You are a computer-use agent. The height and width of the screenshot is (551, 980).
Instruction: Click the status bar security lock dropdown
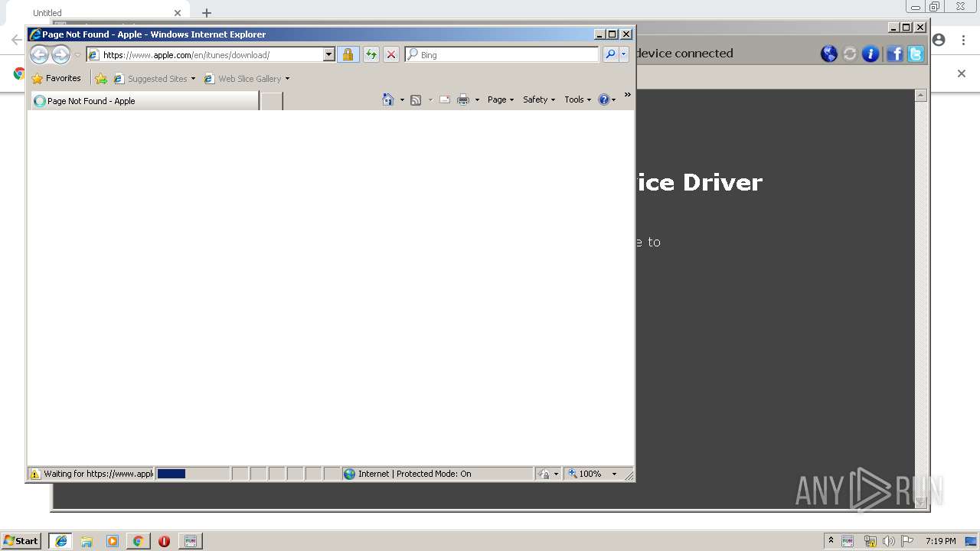(x=548, y=474)
